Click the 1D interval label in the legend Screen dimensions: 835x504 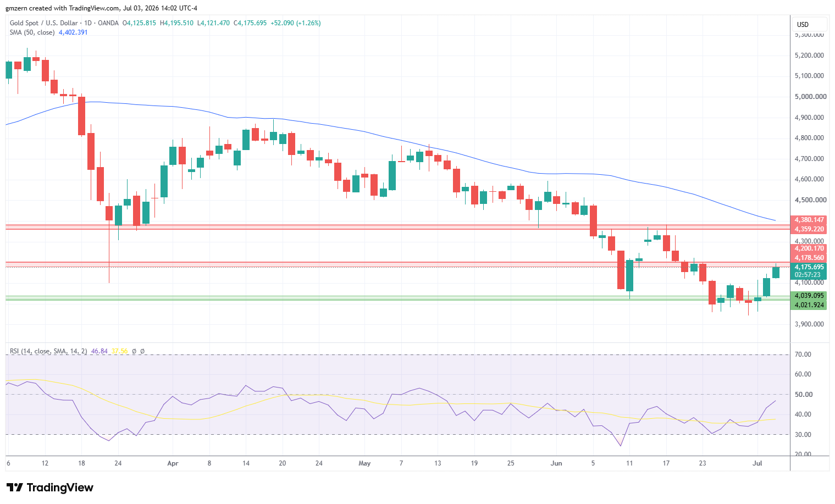coord(87,23)
